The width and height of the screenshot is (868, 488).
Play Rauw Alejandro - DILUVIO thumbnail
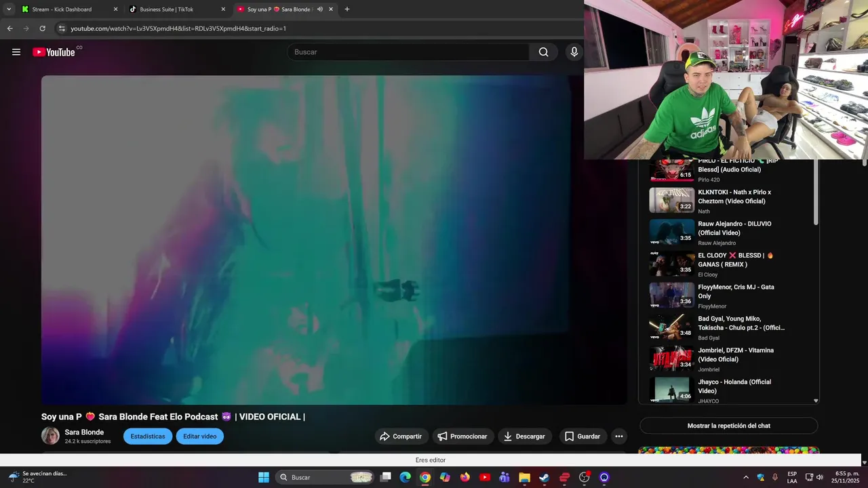click(672, 232)
